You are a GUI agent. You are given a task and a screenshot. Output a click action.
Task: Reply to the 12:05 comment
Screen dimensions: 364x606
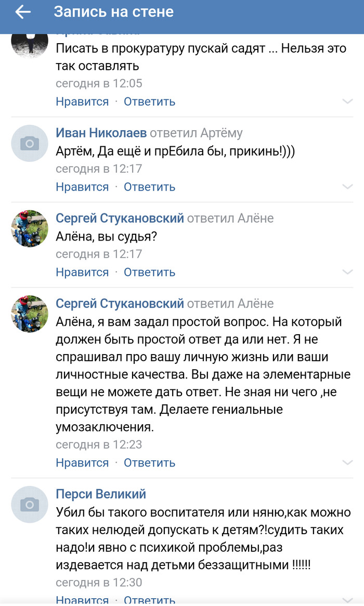149,102
